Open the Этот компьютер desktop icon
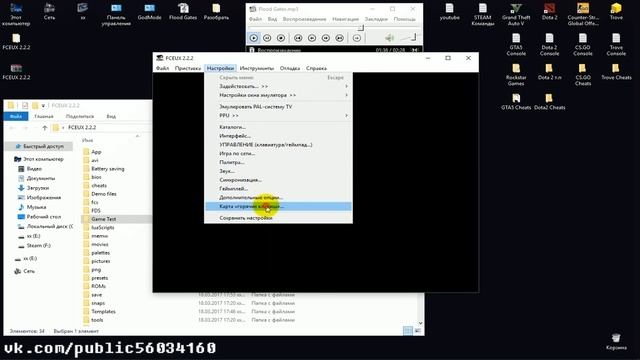This screenshot has width=640, height=360. point(16,14)
